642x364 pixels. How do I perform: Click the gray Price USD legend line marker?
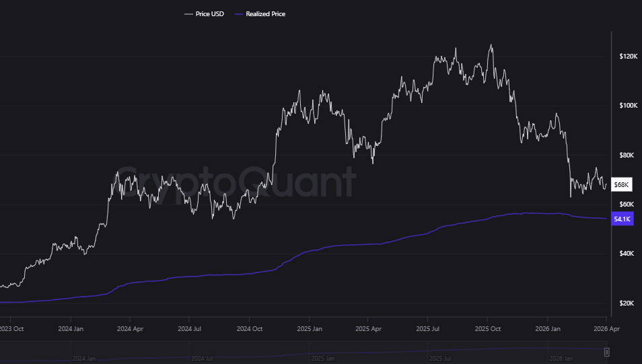[x=188, y=13]
